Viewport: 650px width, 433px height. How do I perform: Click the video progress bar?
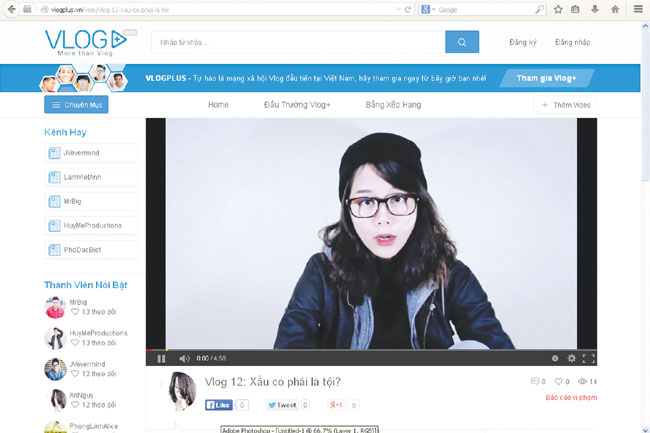(x=371, y=350)
